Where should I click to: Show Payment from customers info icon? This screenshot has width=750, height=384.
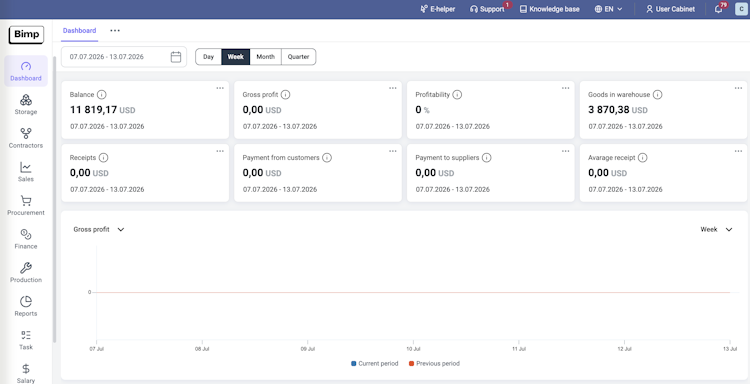pyautogui.click(x=327, y=157)
